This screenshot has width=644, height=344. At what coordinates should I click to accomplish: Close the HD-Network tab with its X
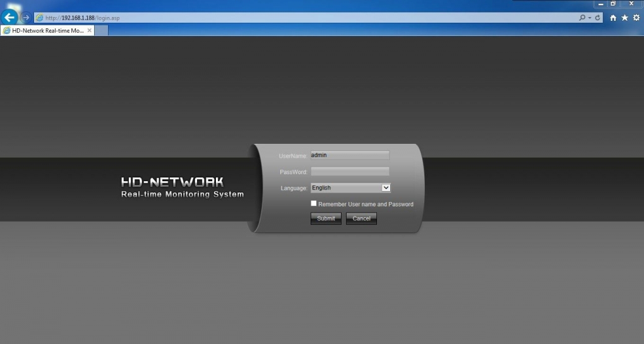click(90, 30)
